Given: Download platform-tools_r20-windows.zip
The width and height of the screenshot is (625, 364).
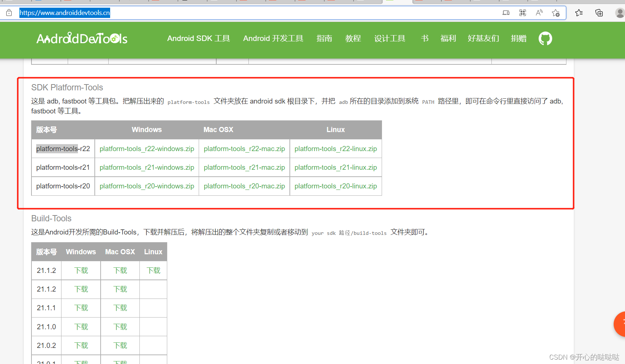Looking at the screenshot, I should click(x=147, y=186).
